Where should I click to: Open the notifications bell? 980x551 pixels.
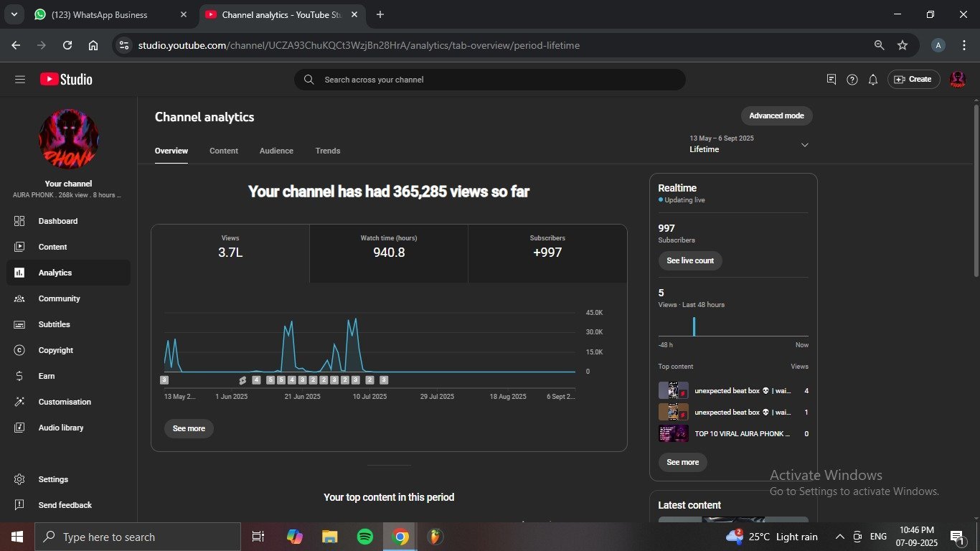point(872,80)
